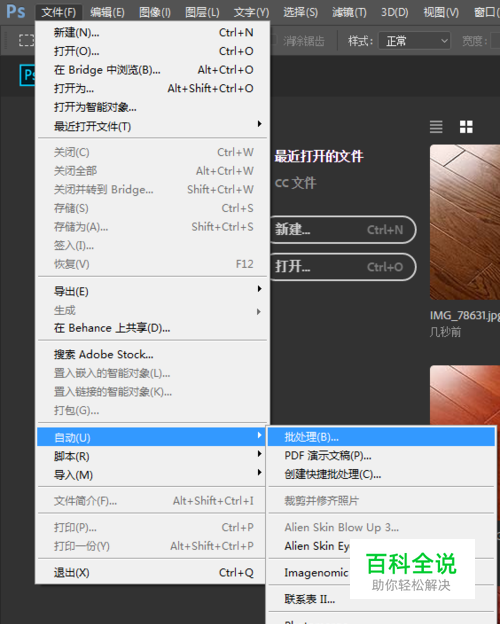
Task: Toggle the 消除锯齿 checkbox
Action: pyautogui.click(x=274, y=40)
